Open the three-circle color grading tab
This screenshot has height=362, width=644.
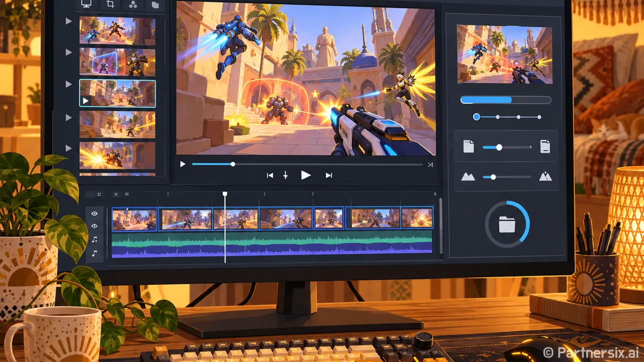click(x=132, y=5)
